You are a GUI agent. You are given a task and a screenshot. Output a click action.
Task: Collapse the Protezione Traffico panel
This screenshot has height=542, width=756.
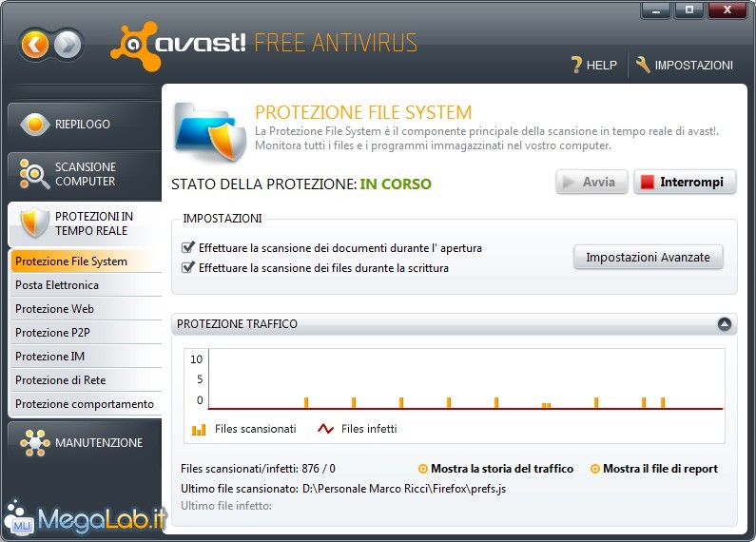[725, 324]
